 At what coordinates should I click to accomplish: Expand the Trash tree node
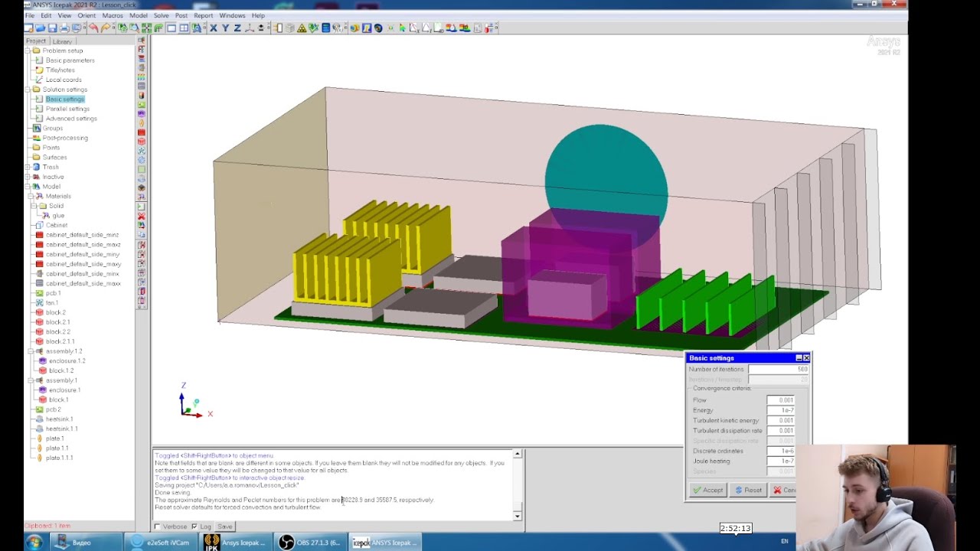tap(28, 167)
